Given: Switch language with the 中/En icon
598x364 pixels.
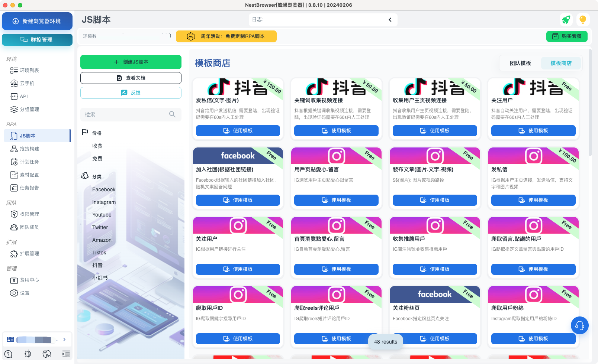Looking at the screenshot, I should 46,354.
